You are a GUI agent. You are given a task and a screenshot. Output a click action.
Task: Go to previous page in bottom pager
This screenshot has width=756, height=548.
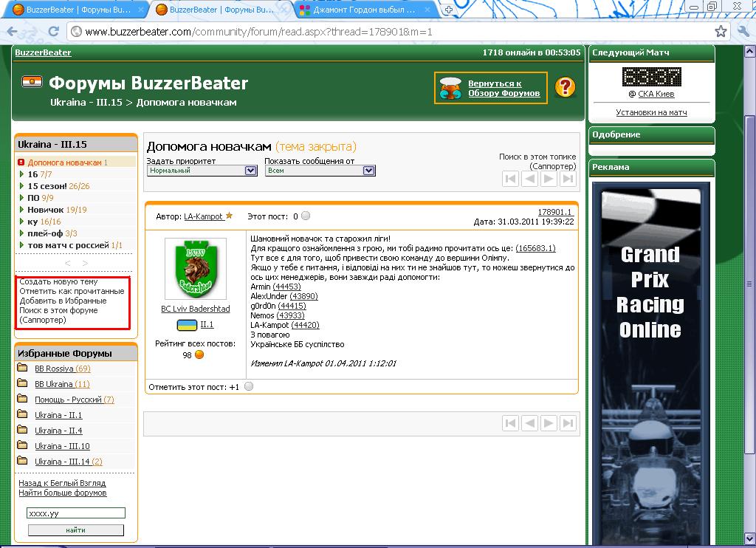529,423
